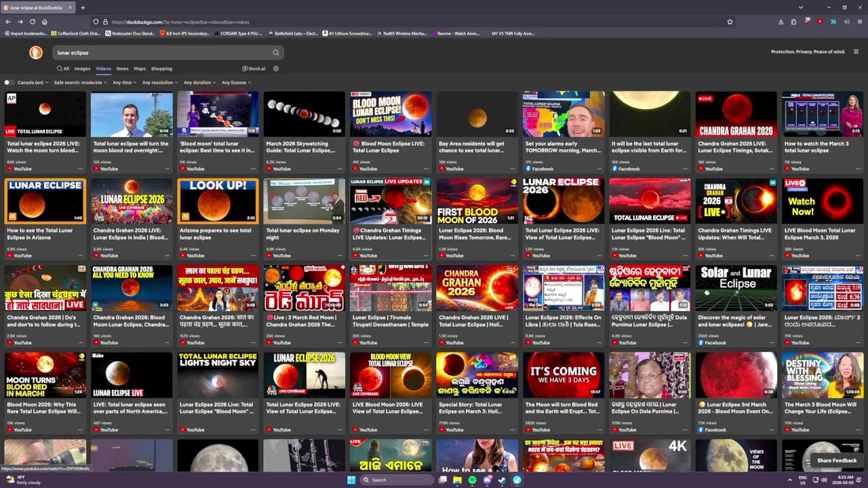Open Steam from the taskbar
Screen dimensions: 868x488
coord(502,480)
